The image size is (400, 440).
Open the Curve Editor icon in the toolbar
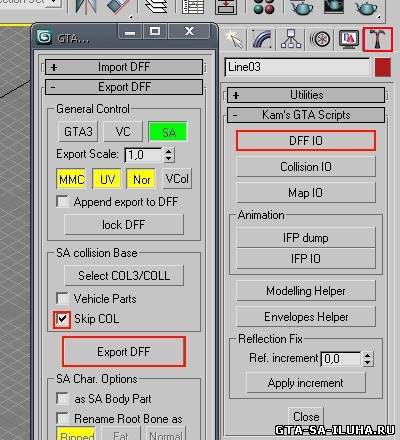[193, 7]
